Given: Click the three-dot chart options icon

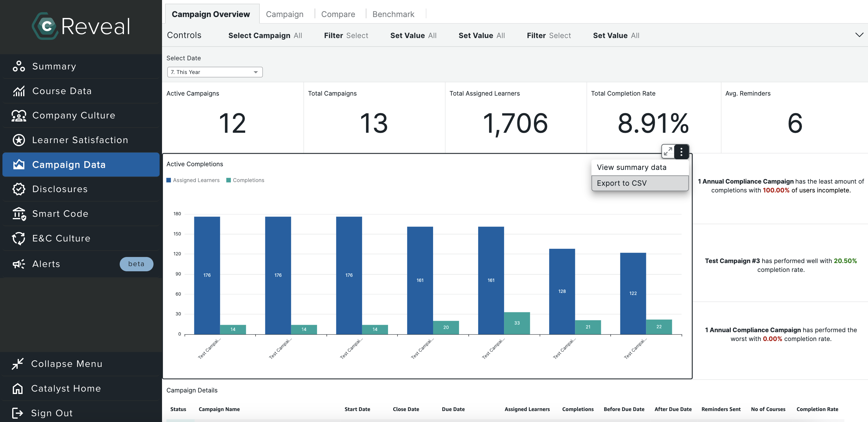Looking at the screenshot, I should tap(681, 152).
